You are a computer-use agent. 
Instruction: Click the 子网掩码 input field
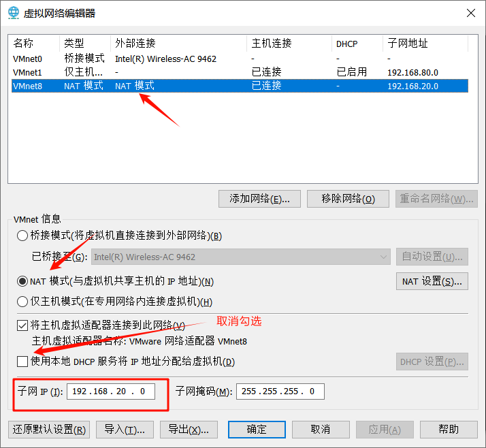pyautogui.click(x=280, y=391)
